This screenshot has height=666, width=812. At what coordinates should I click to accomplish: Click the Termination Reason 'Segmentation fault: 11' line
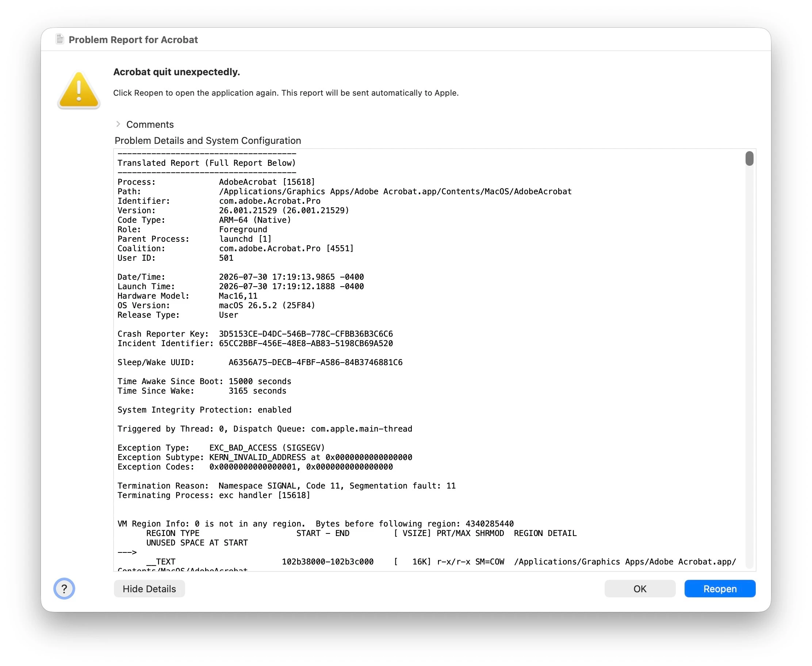tap(287, 486)
